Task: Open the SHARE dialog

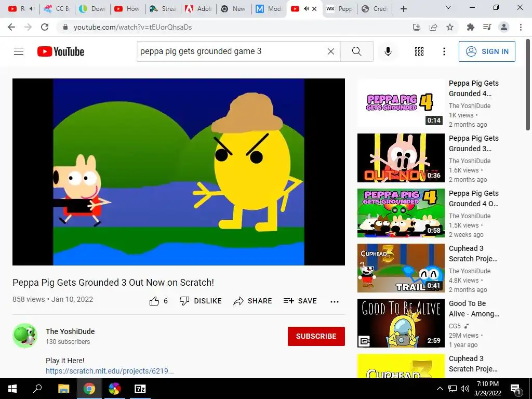Action: tap(253, 301)
